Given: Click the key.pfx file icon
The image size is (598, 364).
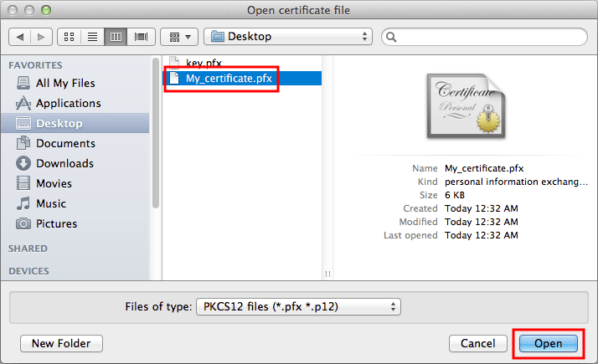Looking at the screenshot, I should point(174,62).
